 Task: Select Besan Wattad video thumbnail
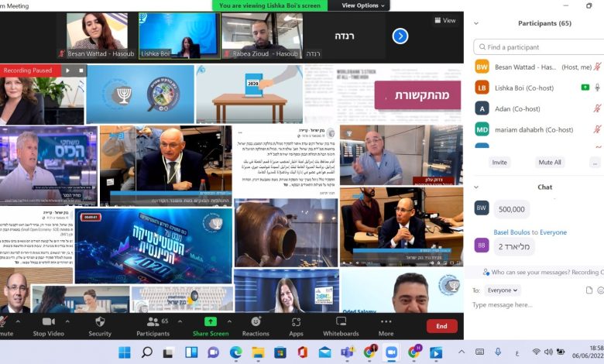(97, 36)
